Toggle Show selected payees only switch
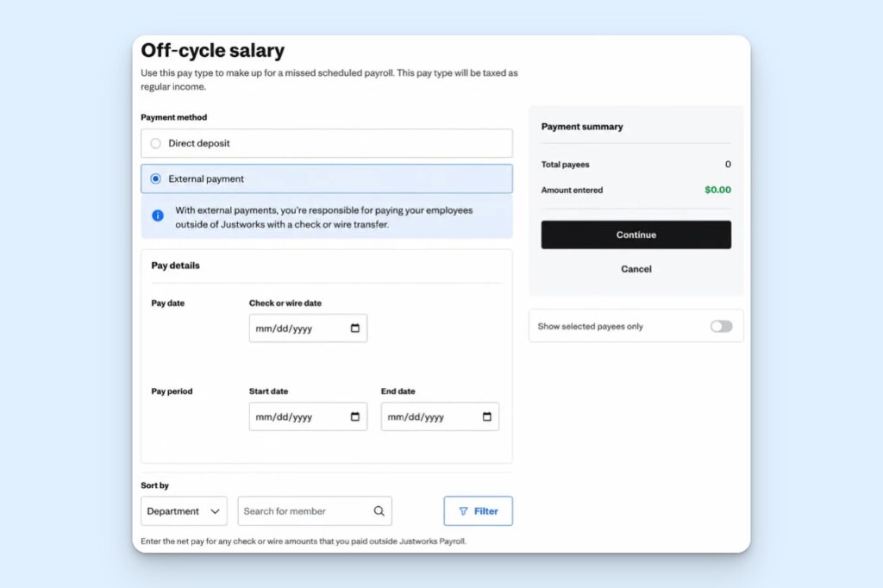The height and width of the screenshot is (588, 883). coord(721,327)
